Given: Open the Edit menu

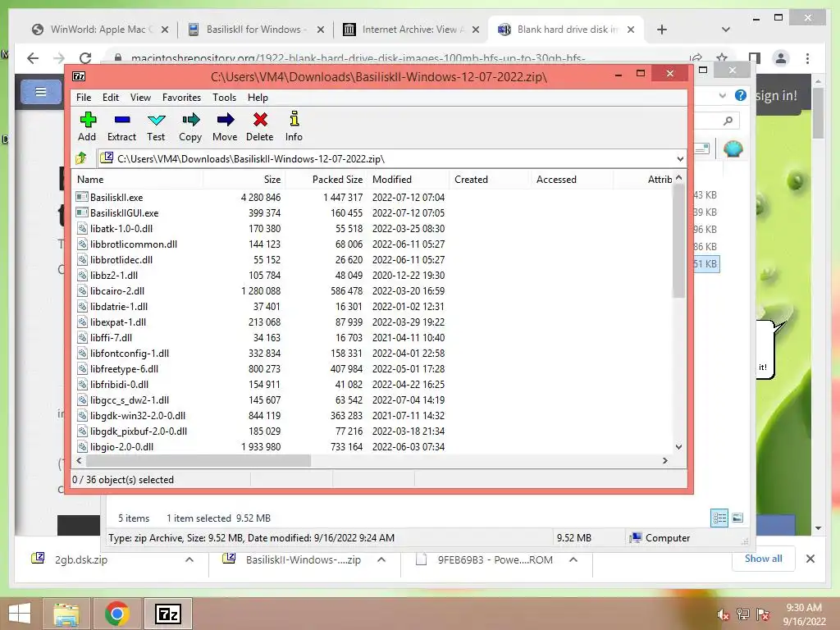Looking at the screenshot, I should click(x=111, y=98).
